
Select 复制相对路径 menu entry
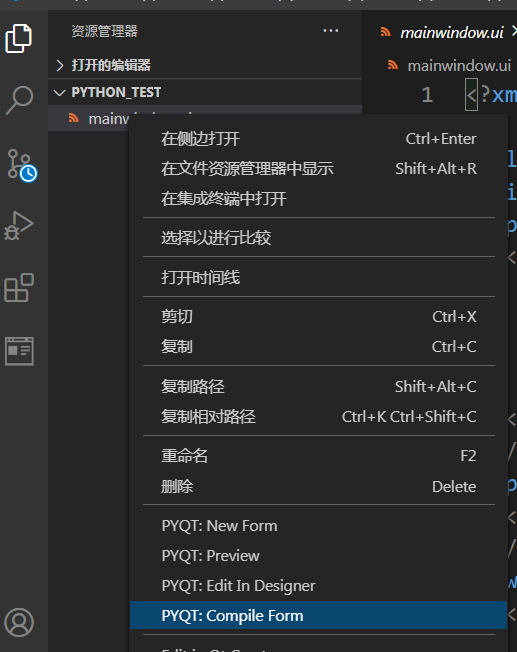[318, 417]
